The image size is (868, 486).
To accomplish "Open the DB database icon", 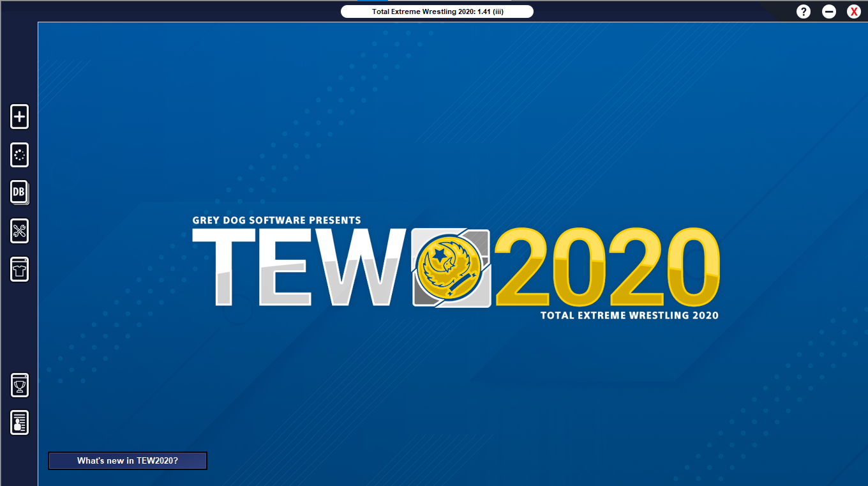I will click(20, 193).
